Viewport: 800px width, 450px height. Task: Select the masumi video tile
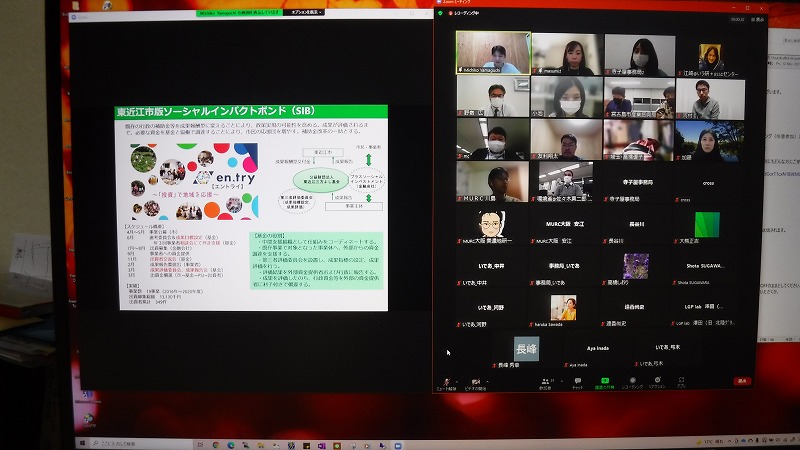point(566,54)
